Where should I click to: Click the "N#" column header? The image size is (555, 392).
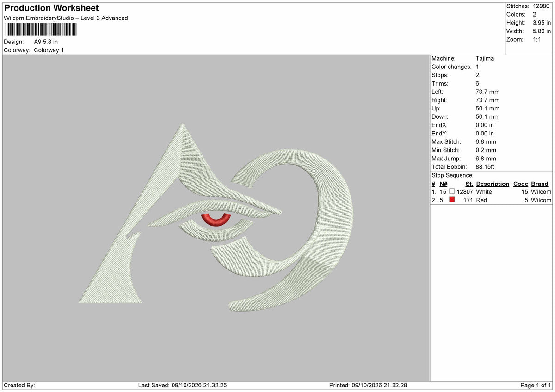444,184
